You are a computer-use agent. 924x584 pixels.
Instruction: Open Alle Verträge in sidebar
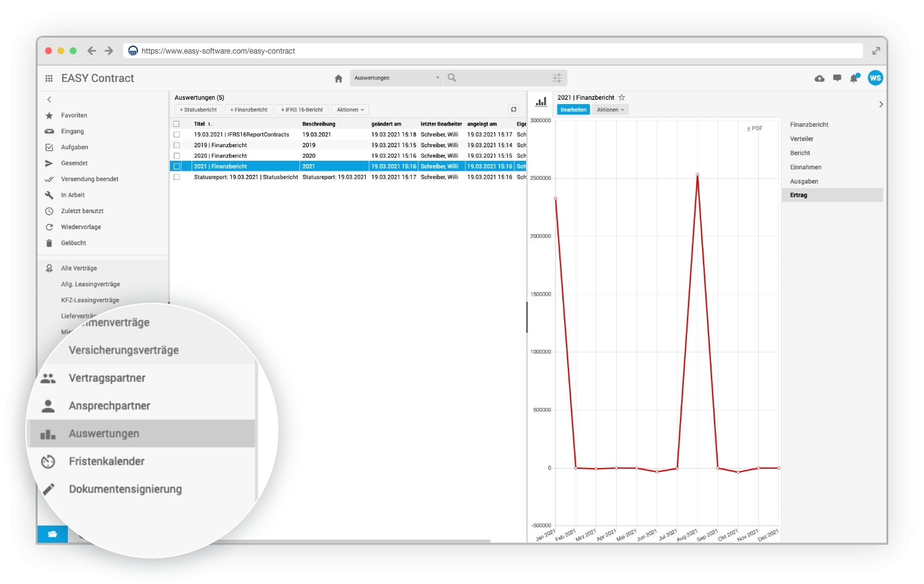(79, 268)
